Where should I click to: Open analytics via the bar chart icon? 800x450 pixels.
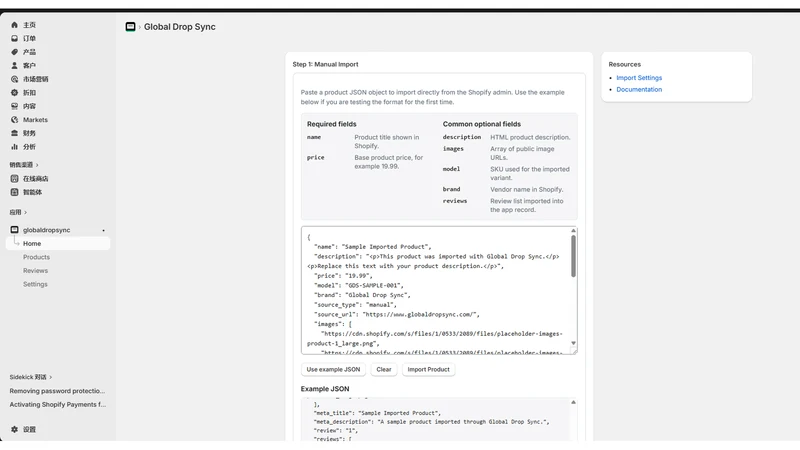[x=14, y=146]
